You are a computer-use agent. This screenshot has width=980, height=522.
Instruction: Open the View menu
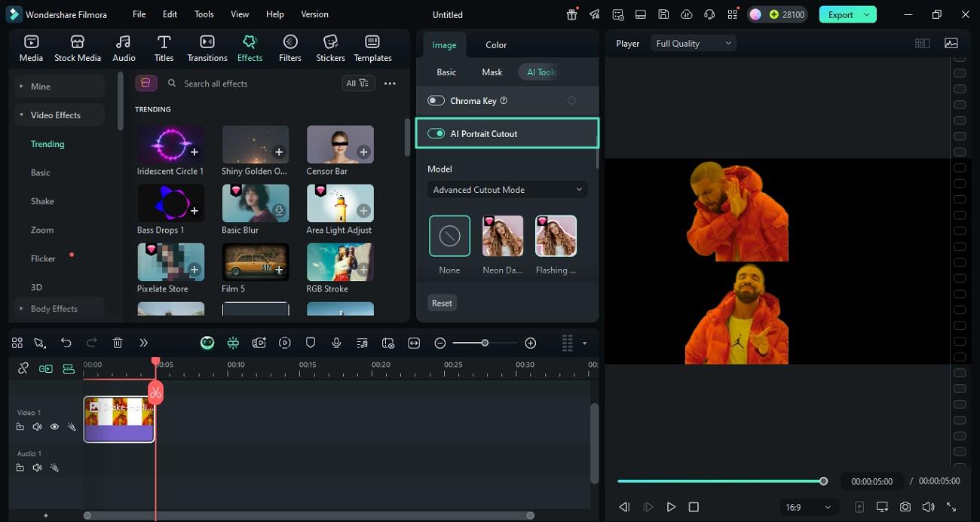point(240,14)
